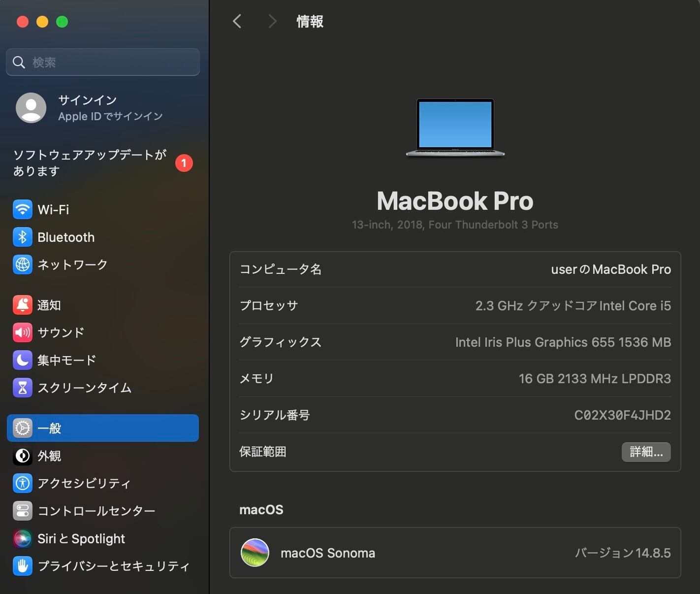Click the プロセッサ label

(269, 306)
